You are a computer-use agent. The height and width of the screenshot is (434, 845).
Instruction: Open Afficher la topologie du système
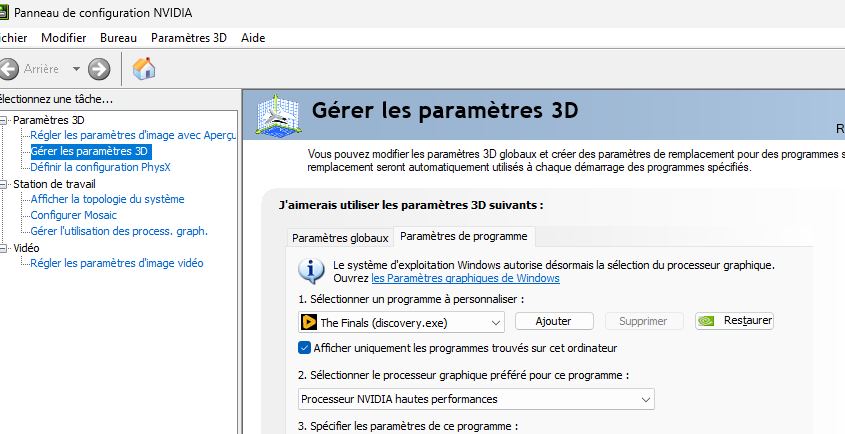tap(107, 199)
